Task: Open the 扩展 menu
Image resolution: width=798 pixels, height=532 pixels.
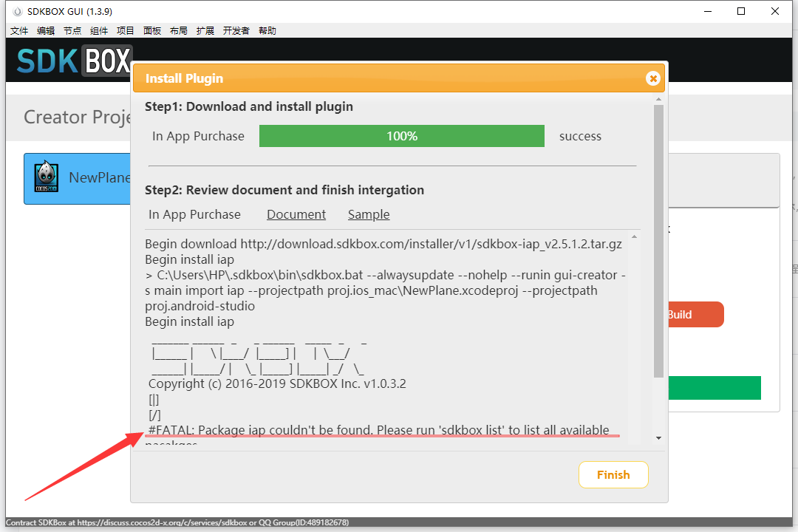Action: 205,30
